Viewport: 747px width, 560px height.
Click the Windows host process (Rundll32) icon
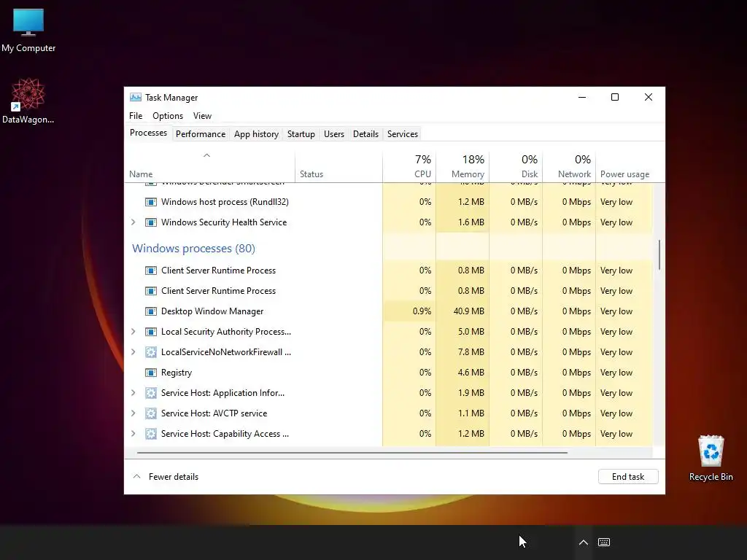click(x=150, y=202)
